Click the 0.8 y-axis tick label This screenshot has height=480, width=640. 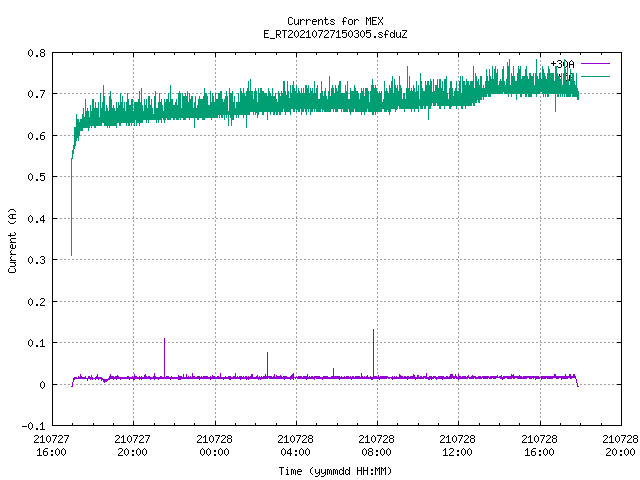click(36, 53)
